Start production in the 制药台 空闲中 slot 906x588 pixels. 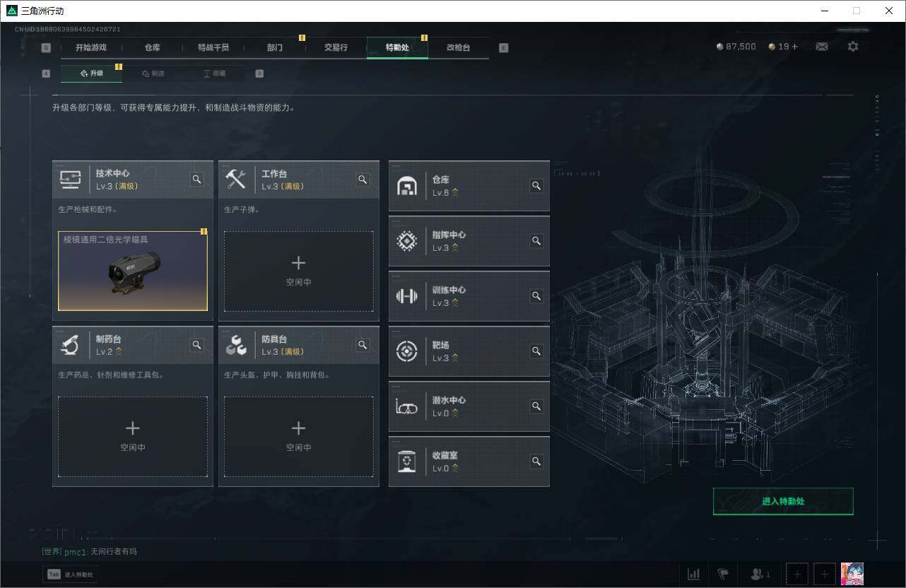133,437
